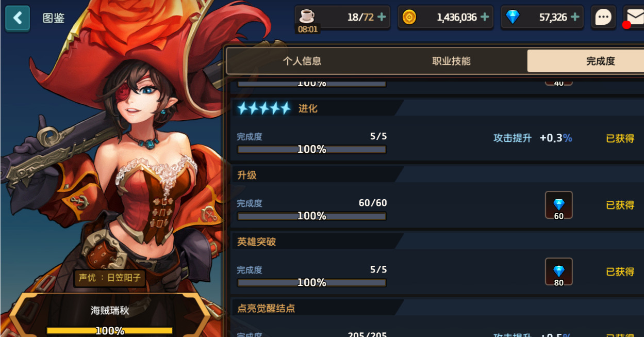Viewport: 644px width, 337px height.
Task: Tap the coffee cup stamina icon
Action: click(x=307, y=15)
